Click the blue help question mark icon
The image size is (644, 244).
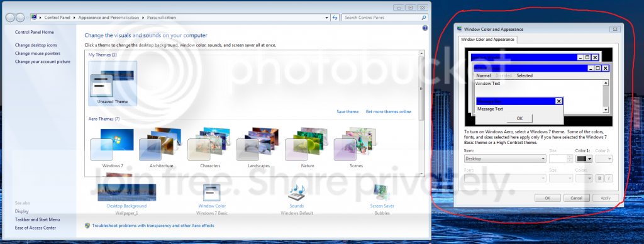point(425,28)
